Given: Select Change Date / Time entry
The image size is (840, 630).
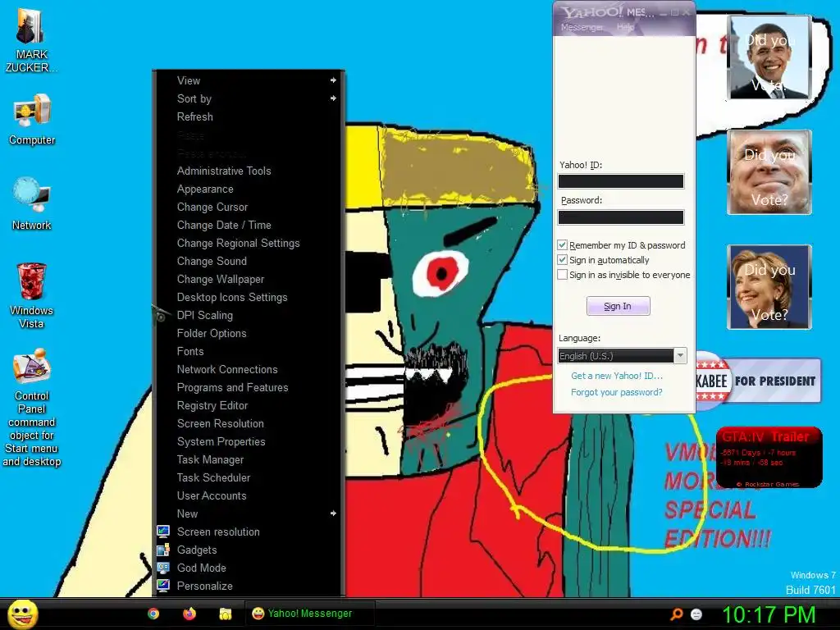Looking at the screenshot, I should click(249, 225).
